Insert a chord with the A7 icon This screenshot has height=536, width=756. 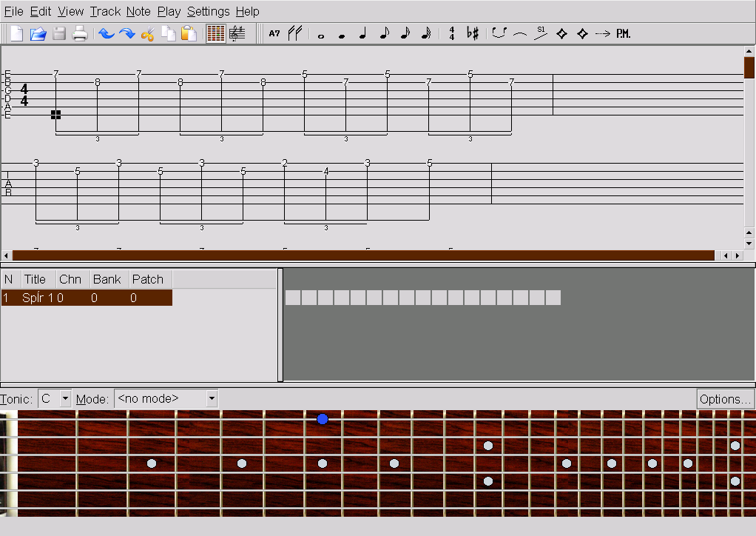274,33
